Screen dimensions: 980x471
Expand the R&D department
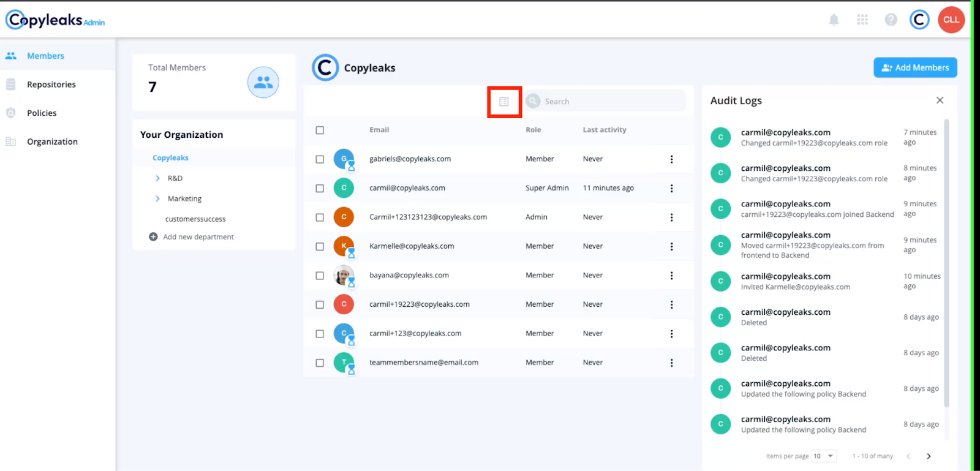point(157,178)
